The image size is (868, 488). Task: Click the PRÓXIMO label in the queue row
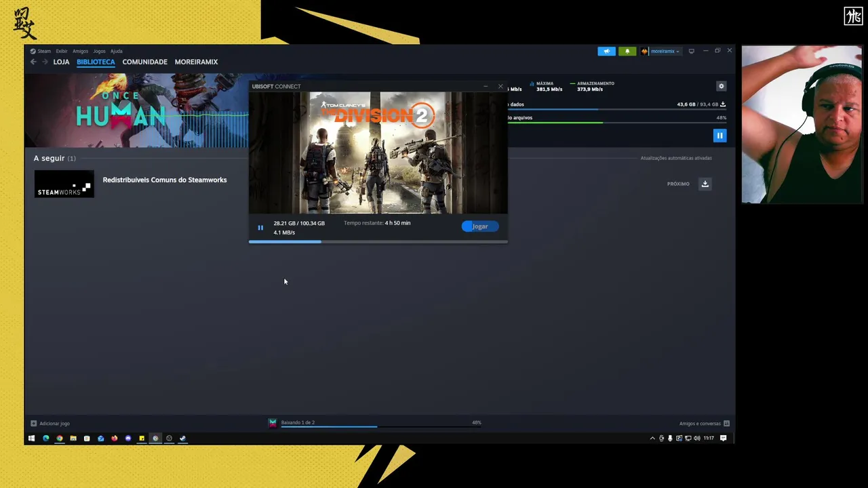pos(678,184)
